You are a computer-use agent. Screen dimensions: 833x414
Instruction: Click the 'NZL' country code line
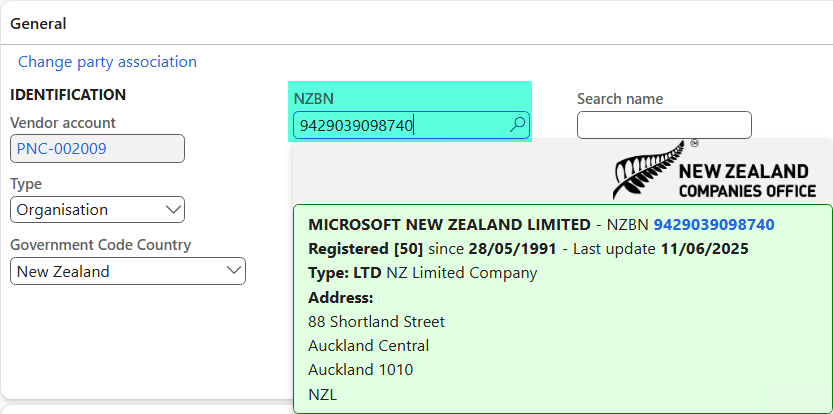pos(322,394)
